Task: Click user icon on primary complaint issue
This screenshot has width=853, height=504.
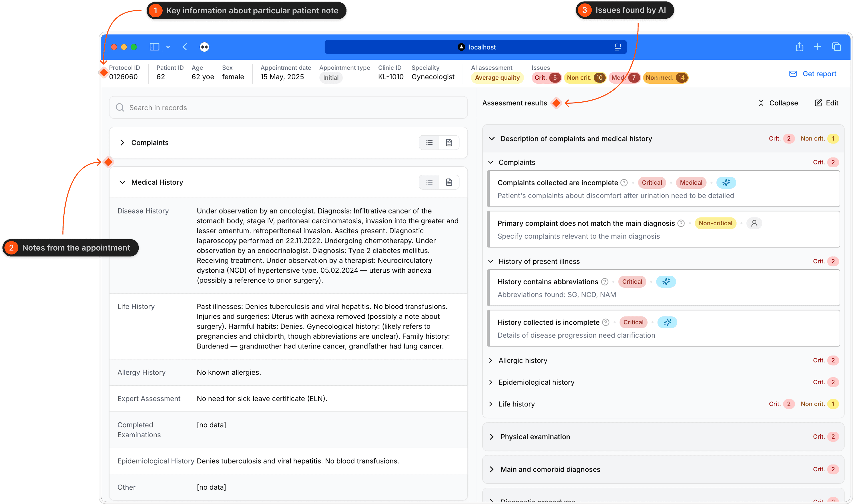Action: [x=754, y=223]
